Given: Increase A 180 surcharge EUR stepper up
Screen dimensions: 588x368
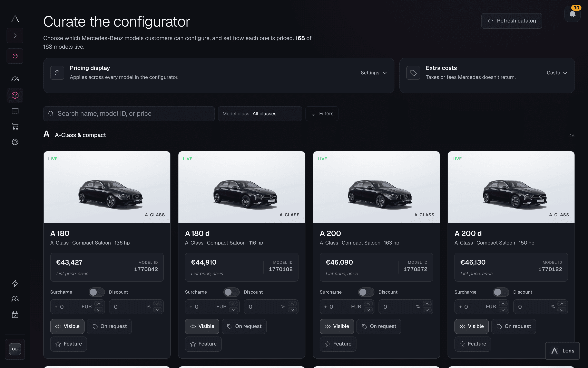Looking at the screenshot, I should click(x=99, y=304).
